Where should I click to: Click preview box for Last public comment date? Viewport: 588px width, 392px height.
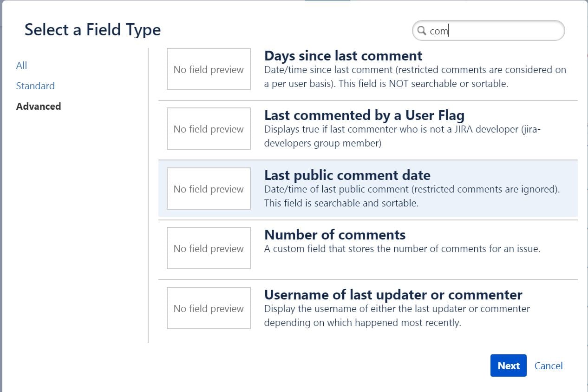point(209,189)
